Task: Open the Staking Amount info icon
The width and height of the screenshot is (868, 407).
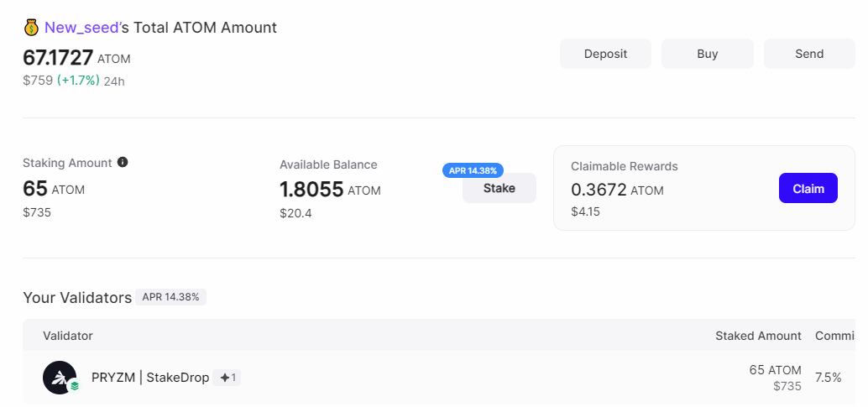Action: (x=123, y=162)
